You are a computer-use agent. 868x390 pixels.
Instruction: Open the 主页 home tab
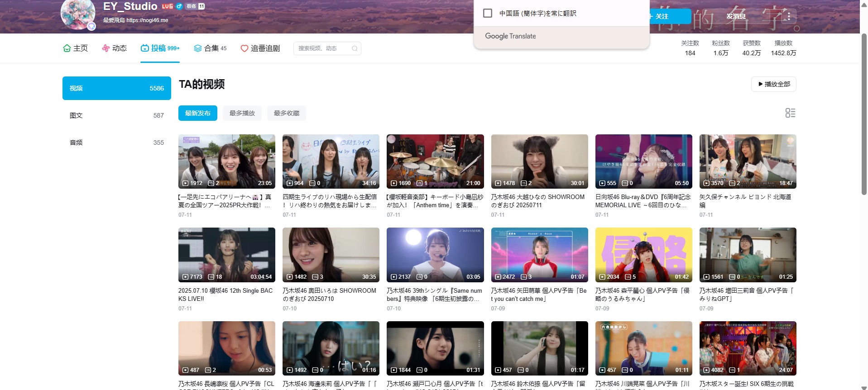click(75, 48)
